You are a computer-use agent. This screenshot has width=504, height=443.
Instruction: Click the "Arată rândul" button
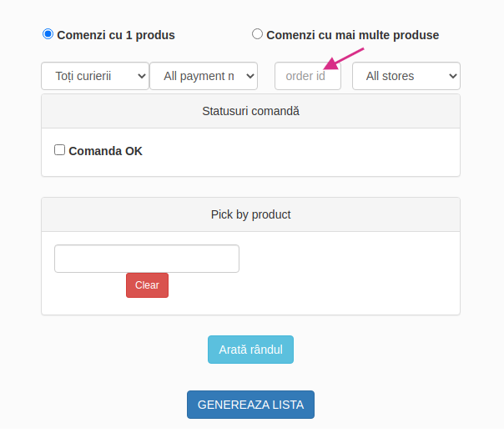pos(250,350)
